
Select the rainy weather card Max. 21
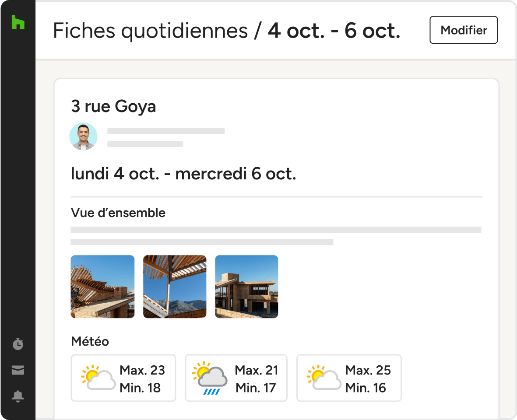(x=236, y=378)
